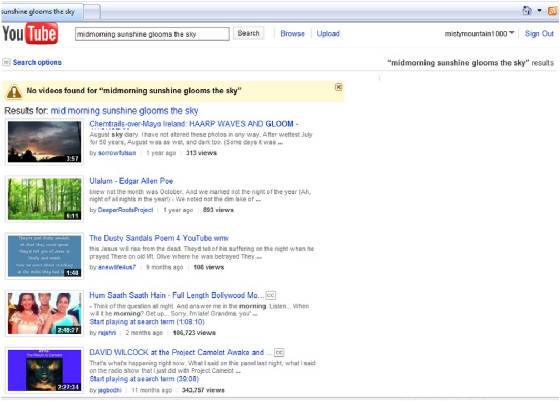Click the '11 months ago' text

point(152,390)
